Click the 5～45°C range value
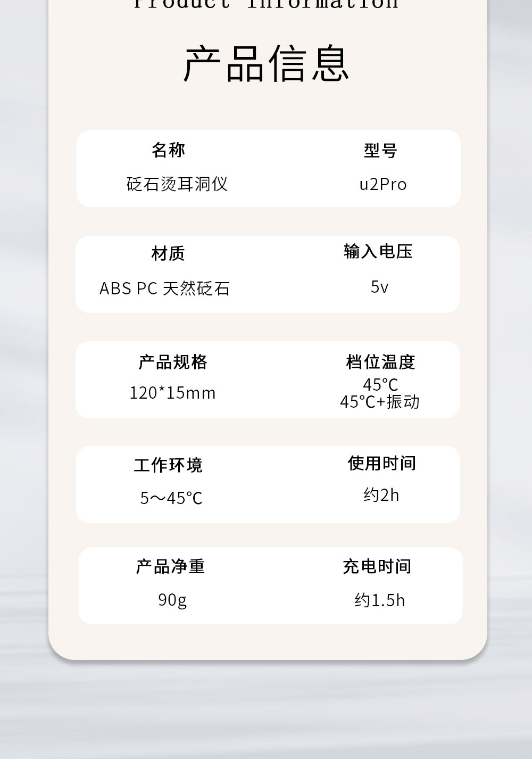532x759 pixels. 171,498
